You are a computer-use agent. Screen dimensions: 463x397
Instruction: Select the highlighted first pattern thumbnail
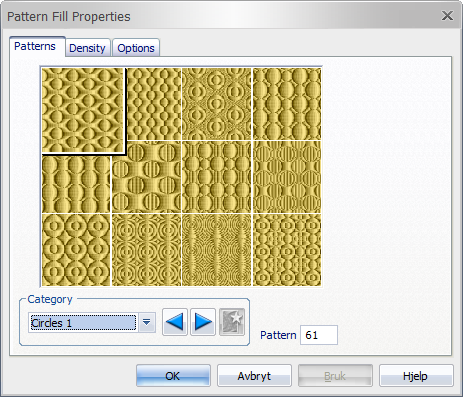(x=83, y=111)
